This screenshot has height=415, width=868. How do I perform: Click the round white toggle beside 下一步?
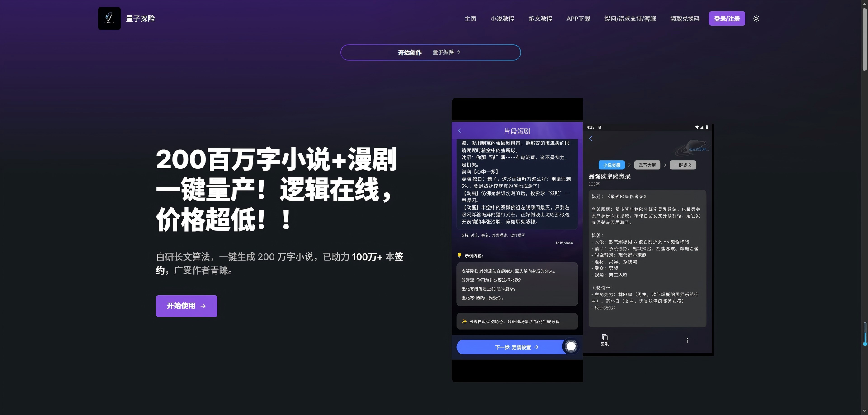(571, 346)
